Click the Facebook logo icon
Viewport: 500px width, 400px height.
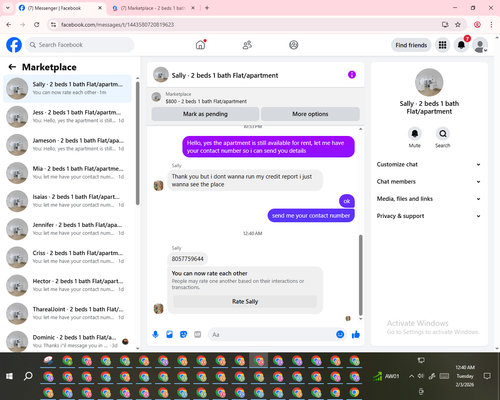(14, 45)
